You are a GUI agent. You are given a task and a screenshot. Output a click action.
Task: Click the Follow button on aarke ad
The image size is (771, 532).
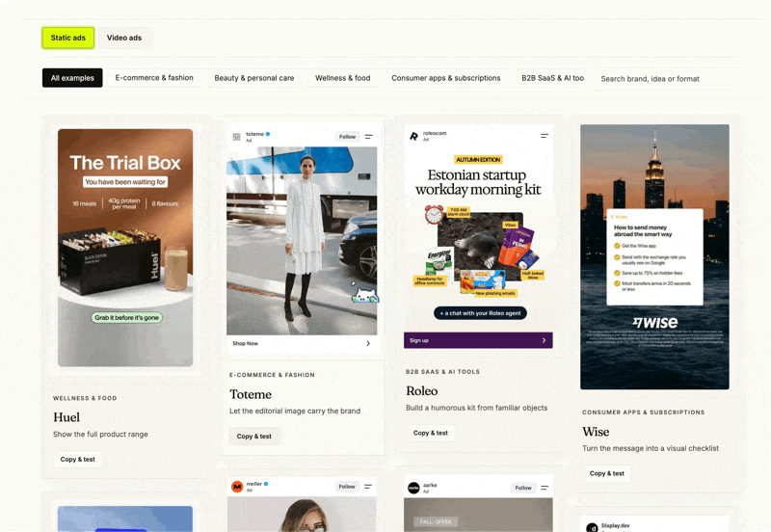pos(523,488)
